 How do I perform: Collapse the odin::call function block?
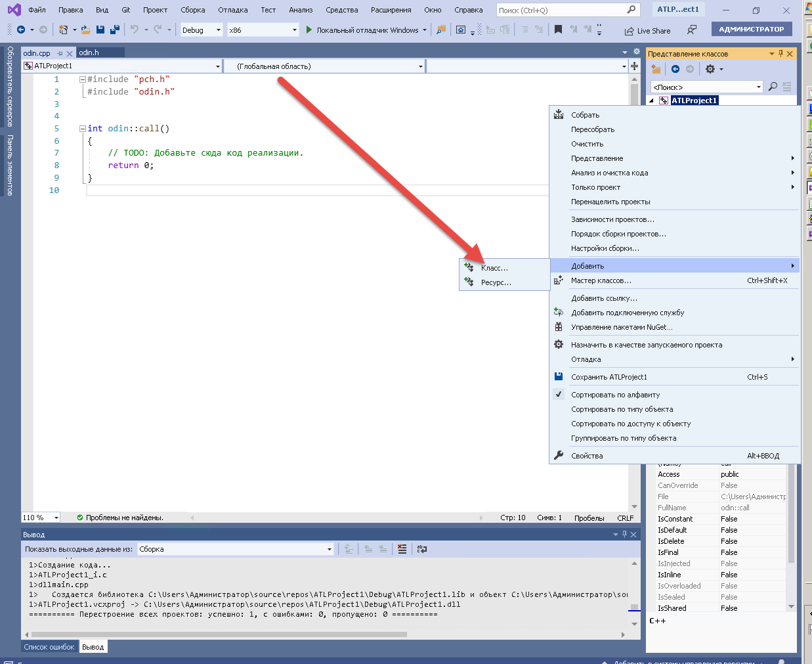(x=83, y=129)
